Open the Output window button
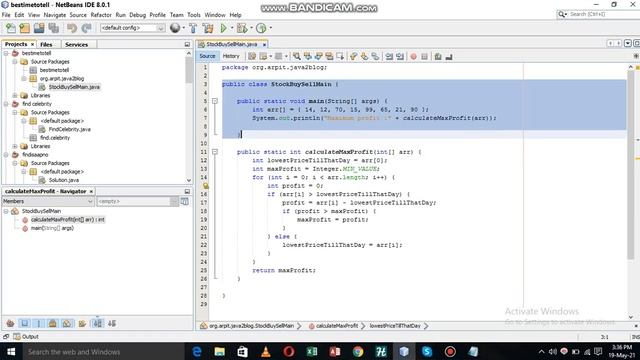 coord(26,336)
